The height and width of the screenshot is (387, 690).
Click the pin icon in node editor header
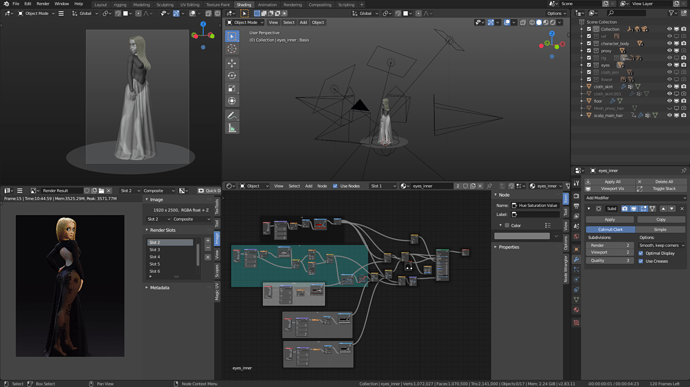pyautogui.click(x=489, y=186)
